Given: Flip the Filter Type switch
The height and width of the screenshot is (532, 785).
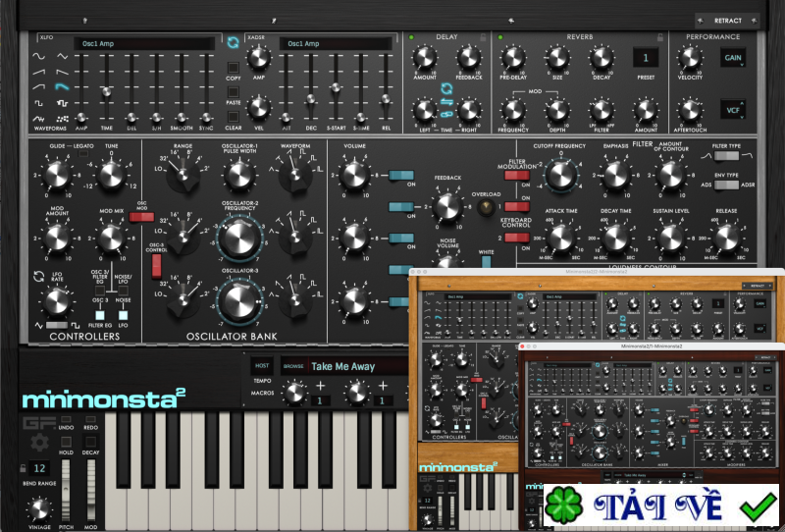Looking at the screenshot, I should [x=726, y=156].
